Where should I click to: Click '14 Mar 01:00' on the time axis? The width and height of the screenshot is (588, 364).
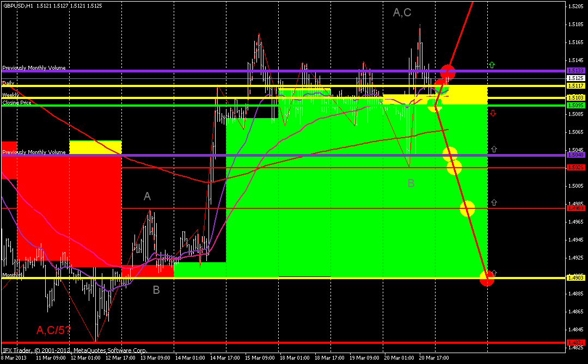point(191,357)
